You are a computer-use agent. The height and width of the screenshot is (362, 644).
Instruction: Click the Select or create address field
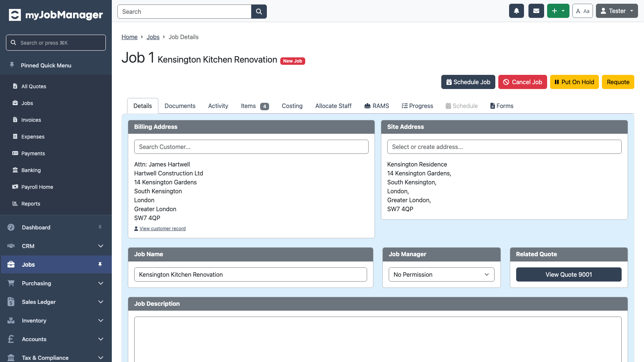click(504, 147)
